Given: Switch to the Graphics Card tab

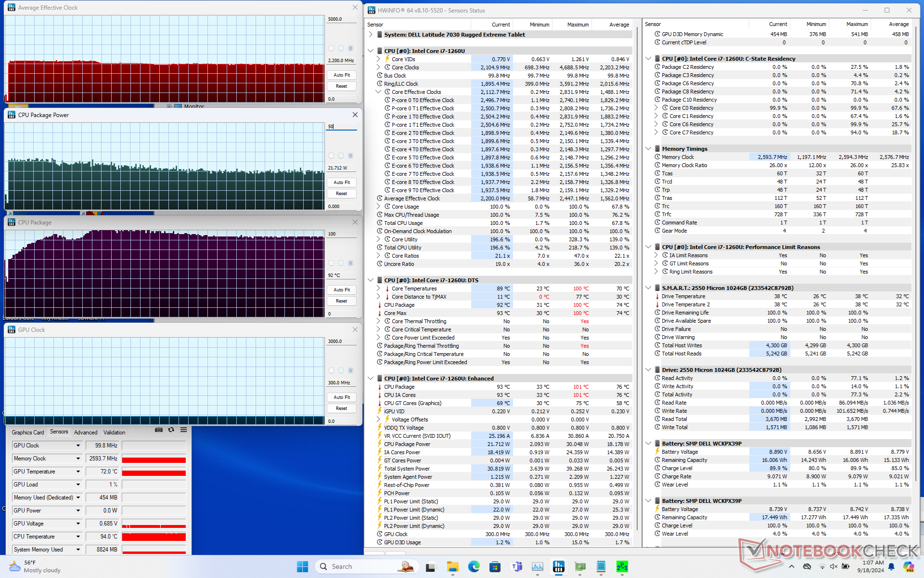Looking at the screenshot, I should (x=27, y=432).
